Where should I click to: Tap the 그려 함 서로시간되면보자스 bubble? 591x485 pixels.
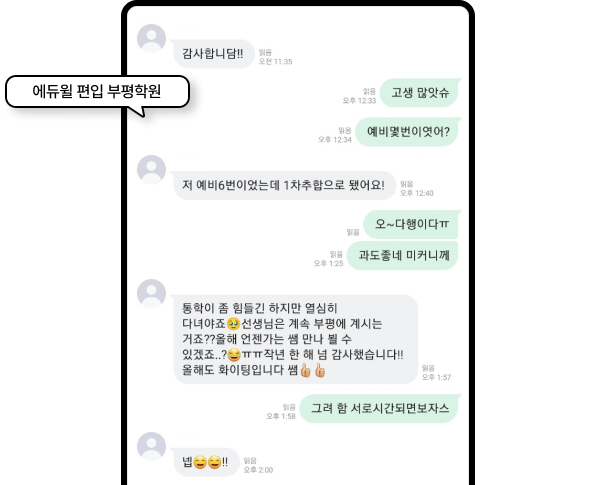coord(379,409)
